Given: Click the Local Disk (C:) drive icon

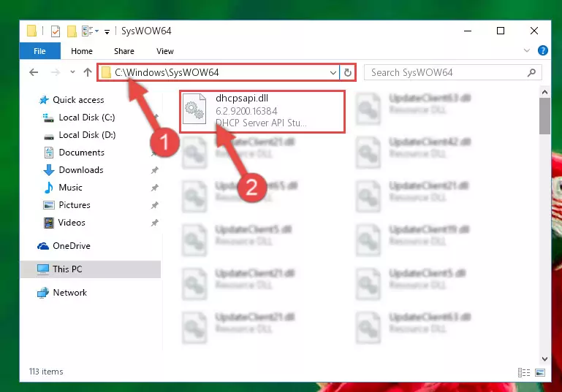Looking at the screenshot, I should pos(48,118).
